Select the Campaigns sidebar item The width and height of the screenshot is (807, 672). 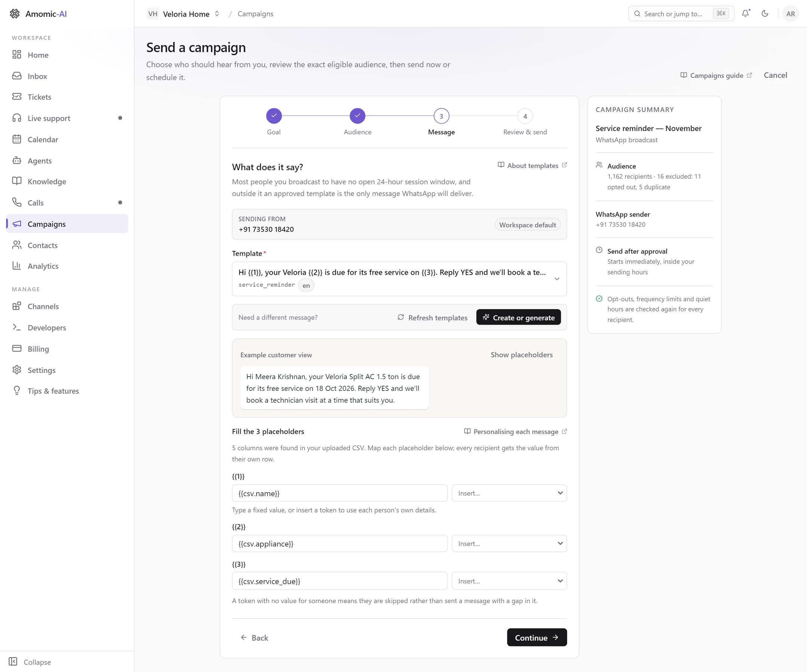pyautogui.click(x=67, y=224)
